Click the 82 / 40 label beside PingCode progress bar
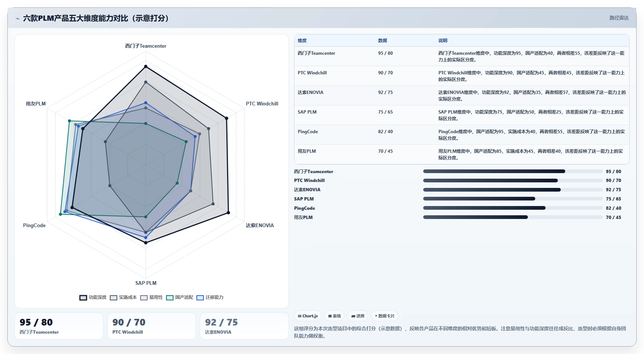This screenshot has height=354, width=644. click(613, 208)
